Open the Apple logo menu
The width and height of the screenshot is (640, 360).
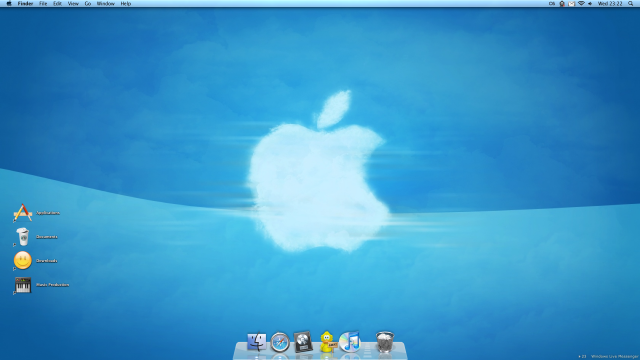pos(9,3)
